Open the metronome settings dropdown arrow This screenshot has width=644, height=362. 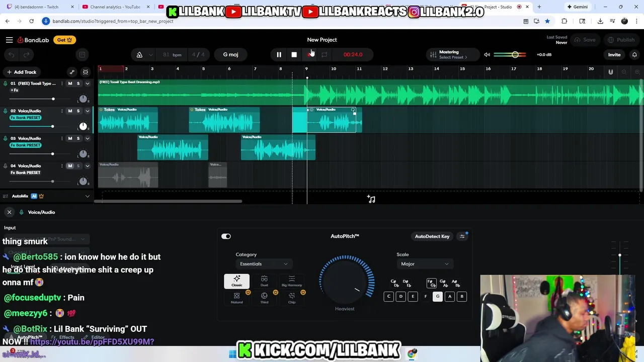point(150,55)
